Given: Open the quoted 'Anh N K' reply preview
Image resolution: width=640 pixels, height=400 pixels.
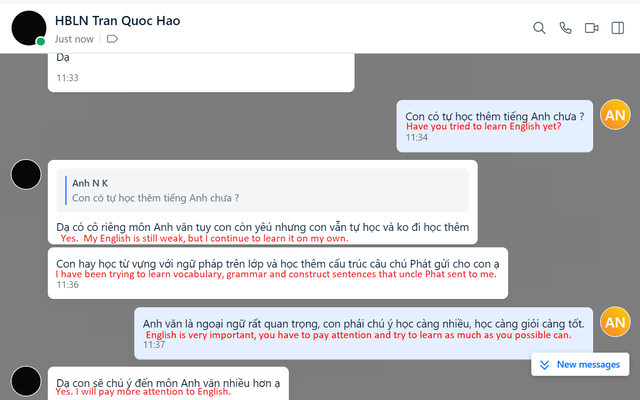Looking at the screenshot, I should coord(262,190).
